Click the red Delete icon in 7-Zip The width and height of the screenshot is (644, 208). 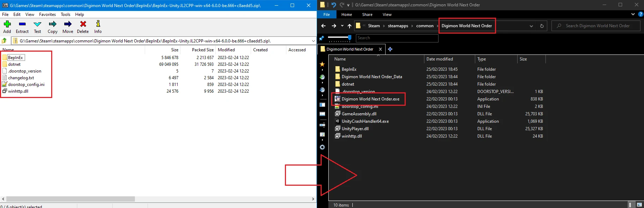83,24
